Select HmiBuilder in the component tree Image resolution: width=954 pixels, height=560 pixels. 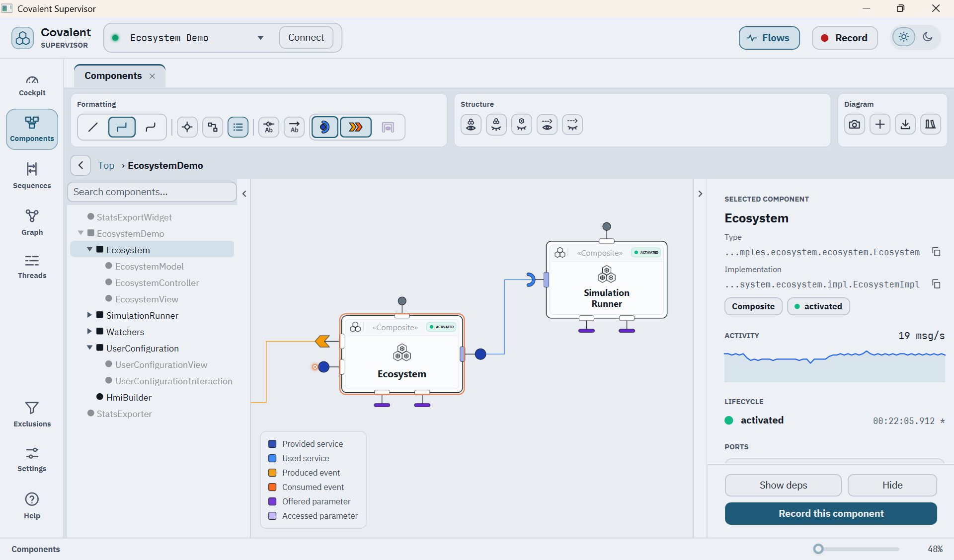click(129, 397)
